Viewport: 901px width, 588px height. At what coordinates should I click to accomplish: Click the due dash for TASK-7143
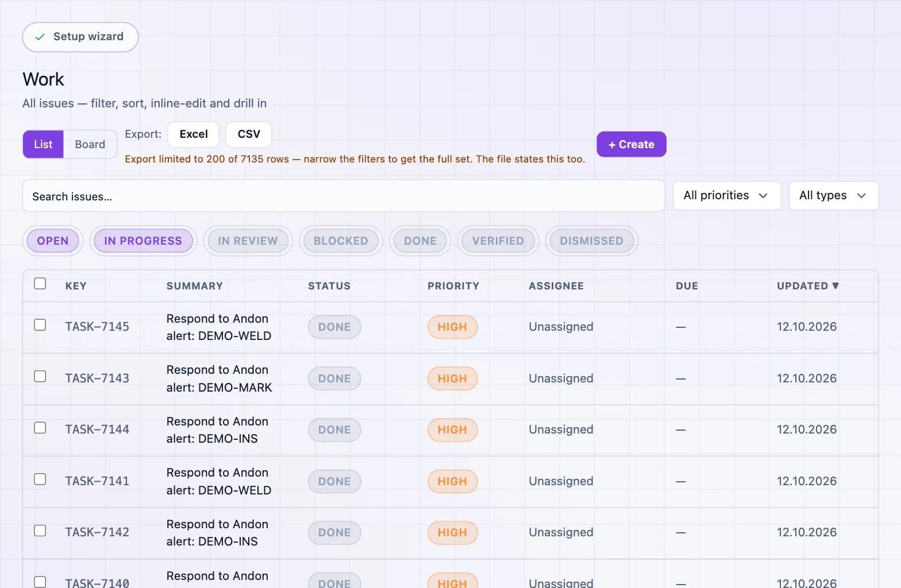point(681,378)
